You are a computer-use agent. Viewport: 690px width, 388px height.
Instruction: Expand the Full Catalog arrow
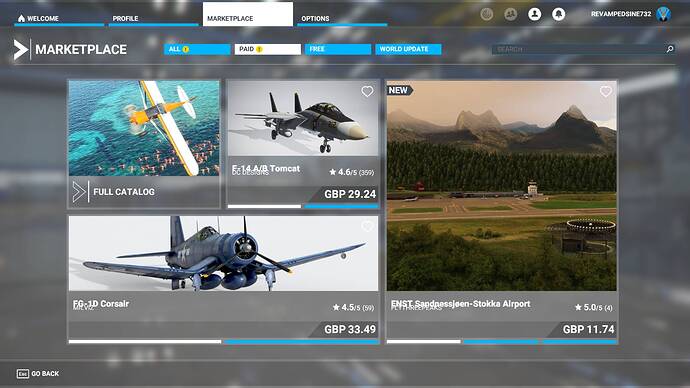click(x=79, y=192)
